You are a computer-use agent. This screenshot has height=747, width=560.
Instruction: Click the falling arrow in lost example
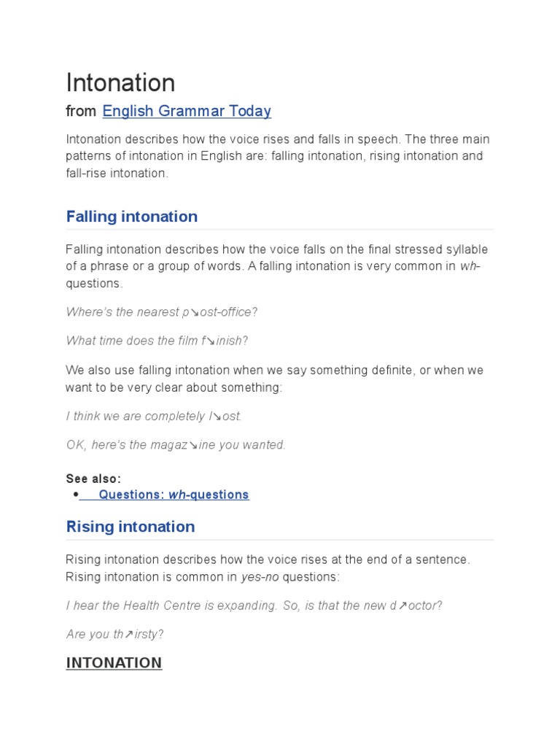click(217, 417)
